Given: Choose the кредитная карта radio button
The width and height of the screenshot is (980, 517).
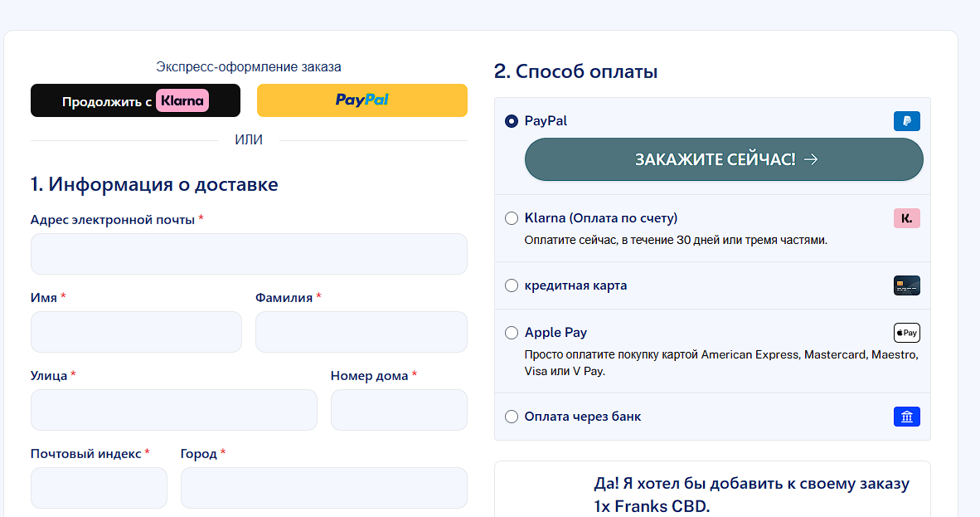Looking at the screenshot, I should (x=512, y=285).
